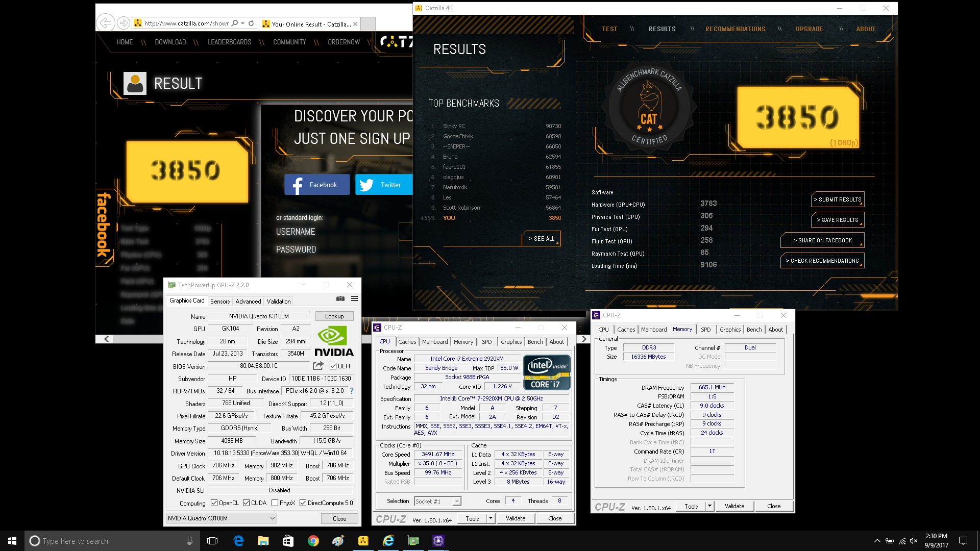Viewport: 980px width, 551px height.
Task: Open LEADERBOARDS on the Catzilla website
Action: pos(230,42)
